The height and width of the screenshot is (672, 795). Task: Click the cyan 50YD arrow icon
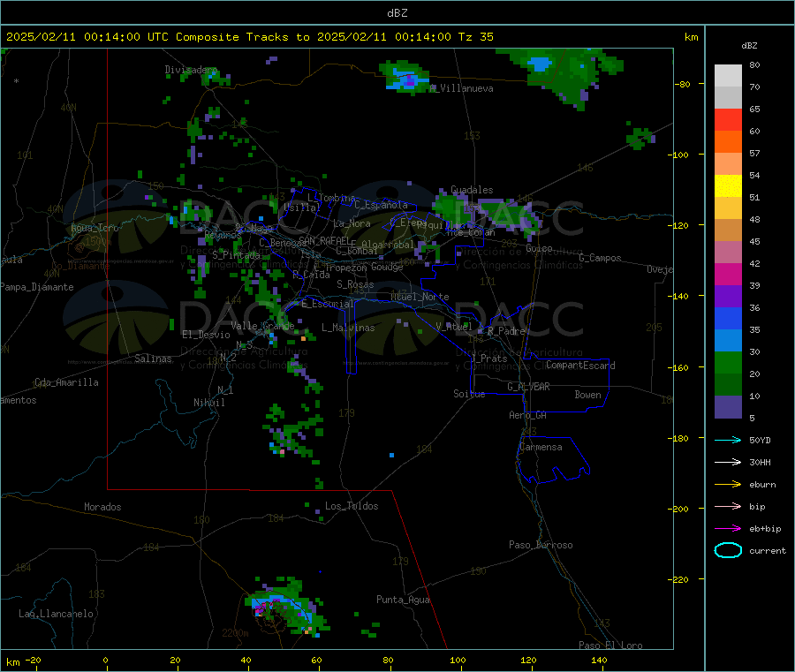728,440
